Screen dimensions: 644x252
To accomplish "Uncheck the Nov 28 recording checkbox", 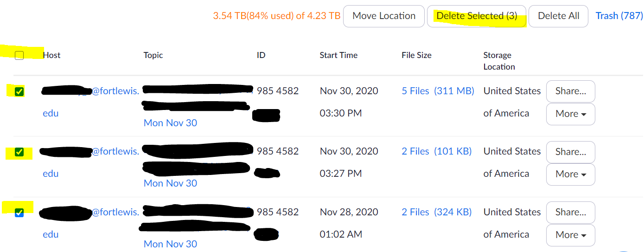I will click(x=19, y=213).
